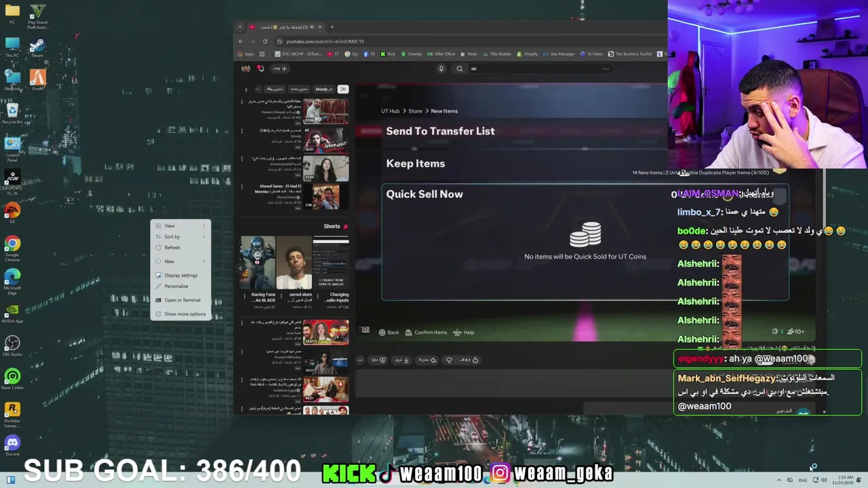Viewport: 868px width, 488px height.
Task: Open the Recycle Bin
Action: 12,113
